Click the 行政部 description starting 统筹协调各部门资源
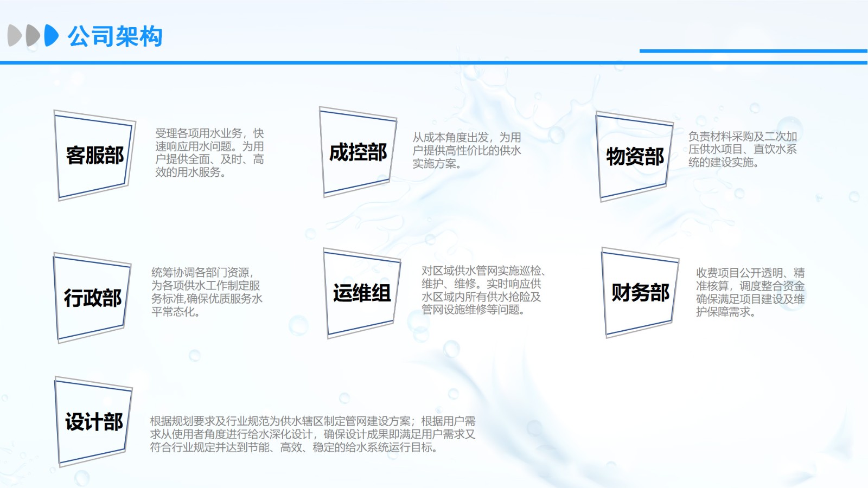868x488 pixels. 207,292
